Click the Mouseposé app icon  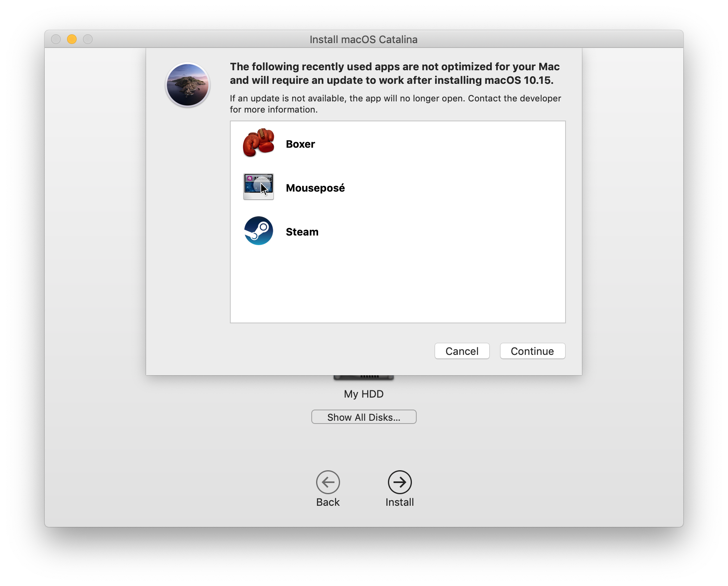pyautogui.click(x=259, y=187)
